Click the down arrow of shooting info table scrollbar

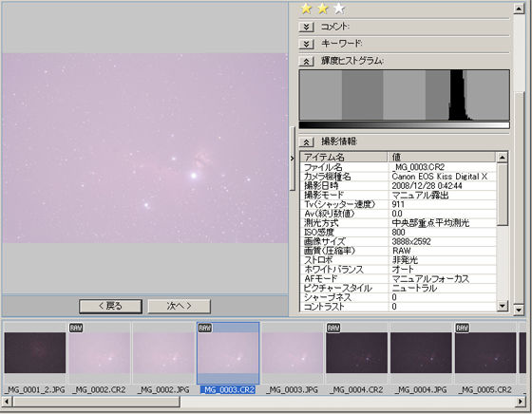tap(503, 306)
